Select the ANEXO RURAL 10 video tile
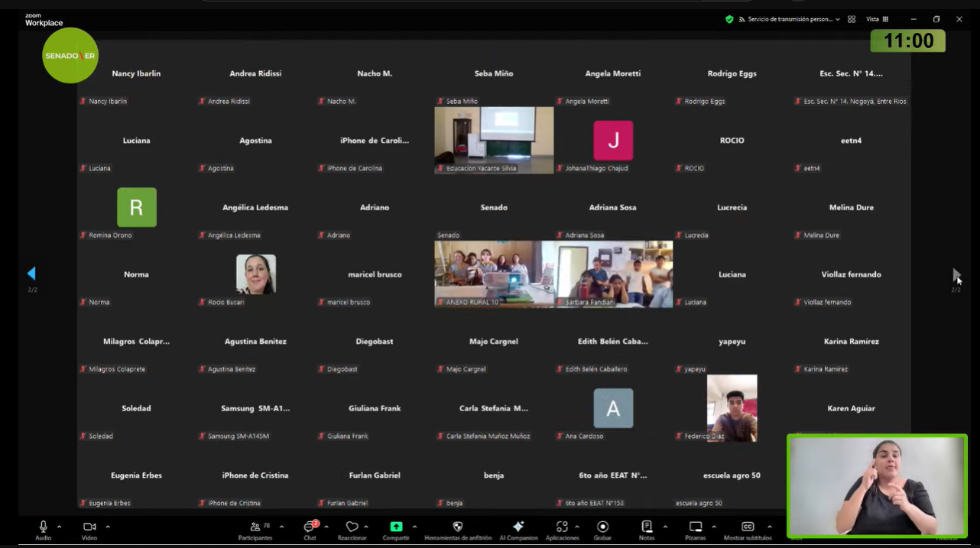Viewport: 980px width, 548px height. (494, 274)
